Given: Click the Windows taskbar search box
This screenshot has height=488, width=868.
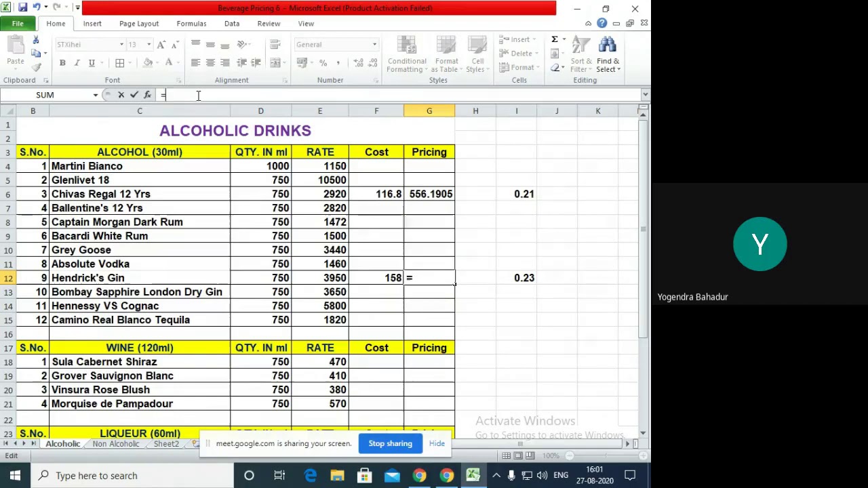Looking at the screenshot, I should (132, 476).
